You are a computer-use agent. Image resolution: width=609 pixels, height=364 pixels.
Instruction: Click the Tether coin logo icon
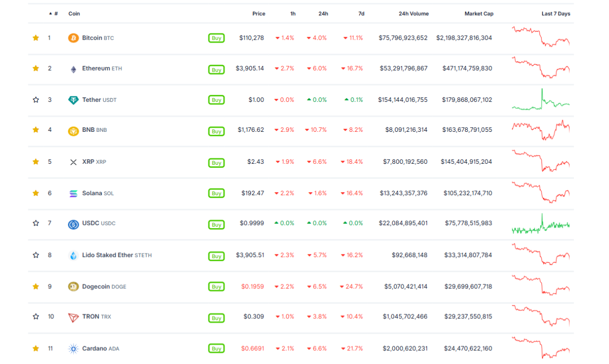74,100
